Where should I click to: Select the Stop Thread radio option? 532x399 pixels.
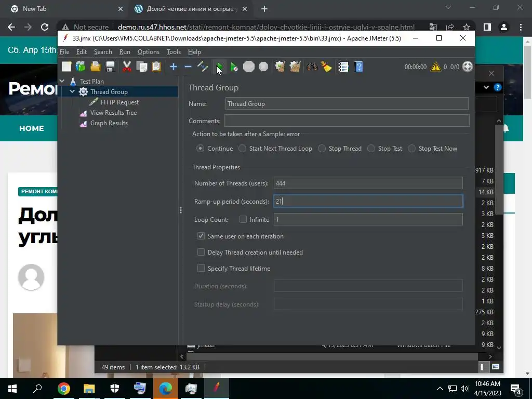(x=322, y=149)
